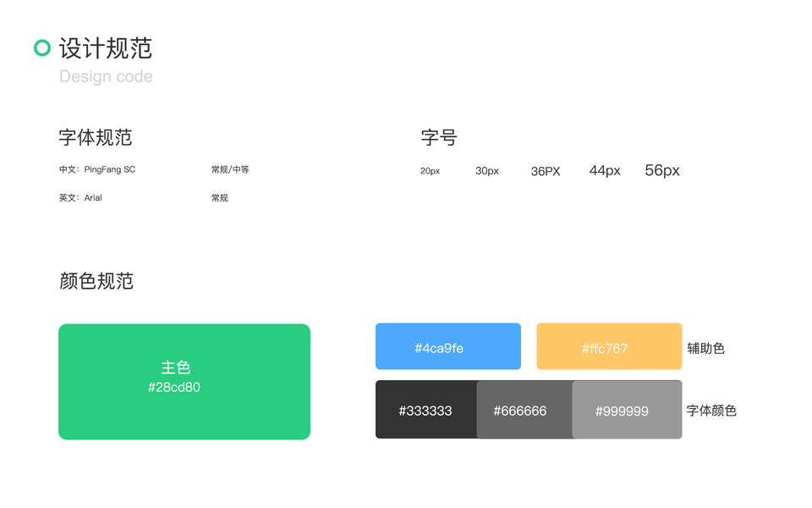
Task: Click the 辅助色 label
Action: 705,348
